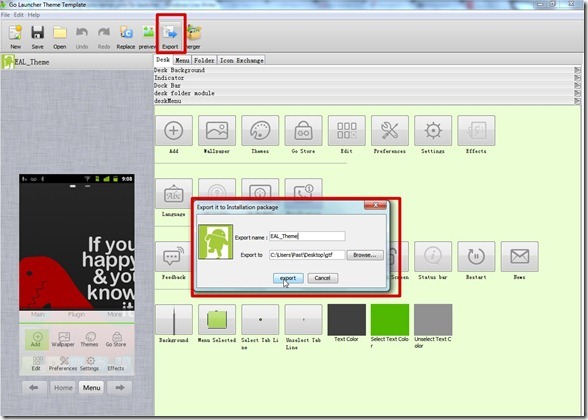Select the Background image tile
This screenshot has width=588, height=420.
tap(174, 320)
